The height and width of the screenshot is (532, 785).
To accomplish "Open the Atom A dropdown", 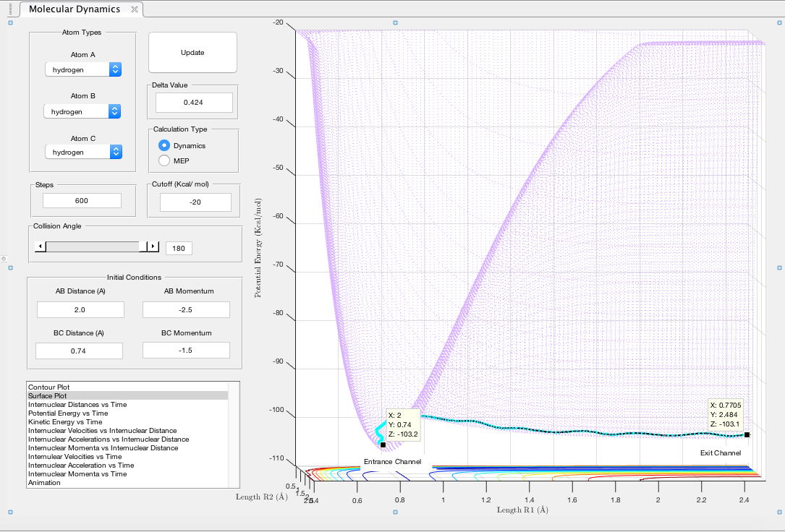I will tap(83, 69).
